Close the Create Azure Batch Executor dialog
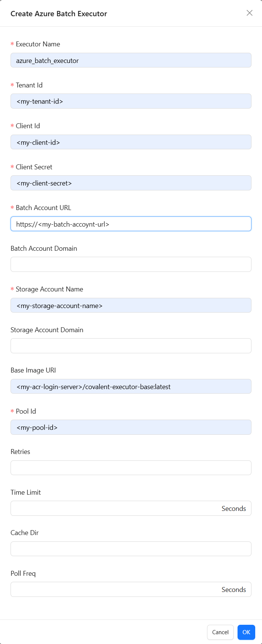 [x=249, y=13]
